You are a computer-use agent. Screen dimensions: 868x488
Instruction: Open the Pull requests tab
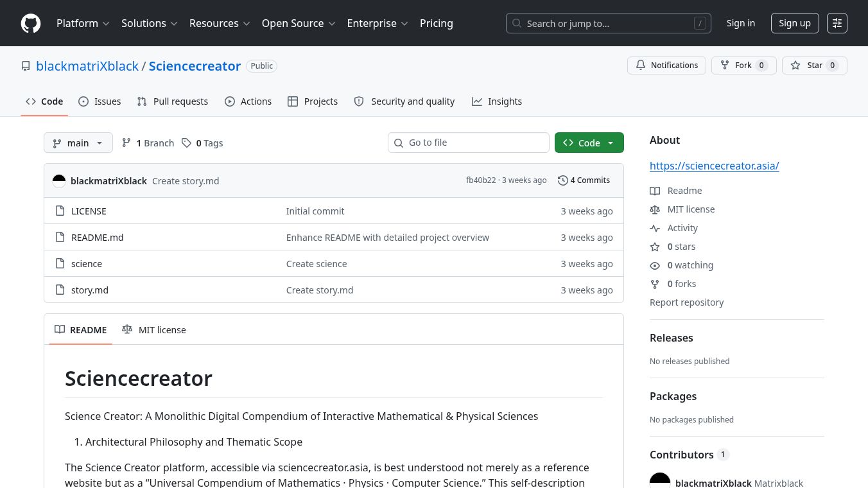tap(173, 101)
